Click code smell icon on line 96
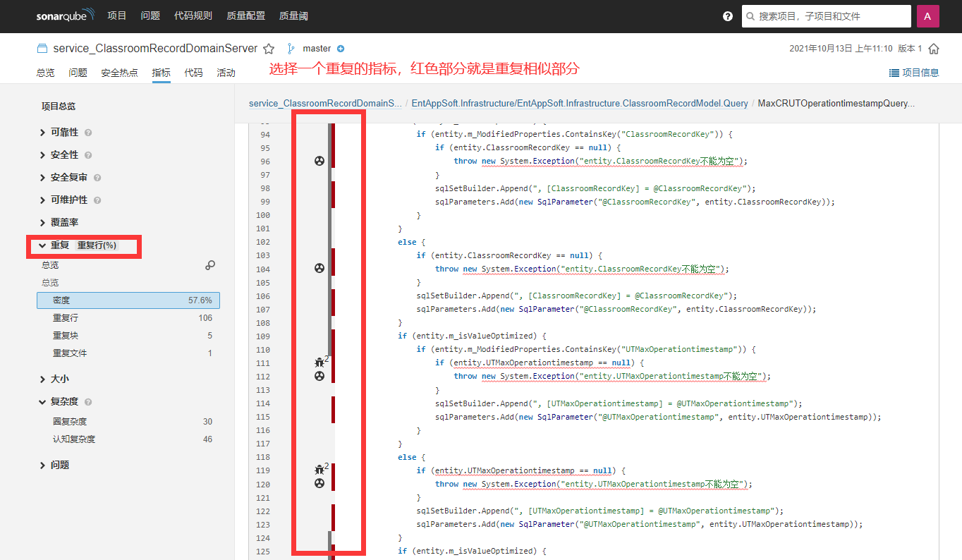The width and height of the screenshot is (962, 560). 319,161
